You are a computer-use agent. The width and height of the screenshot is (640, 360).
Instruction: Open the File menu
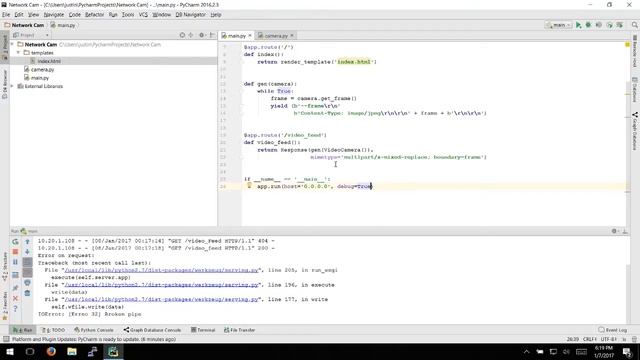click(x=6, y=15)
